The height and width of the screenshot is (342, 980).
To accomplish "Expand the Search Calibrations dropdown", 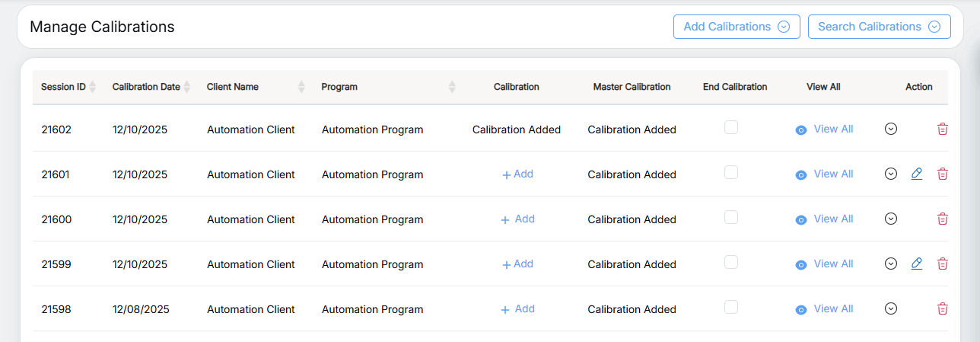I will (879, 27).
